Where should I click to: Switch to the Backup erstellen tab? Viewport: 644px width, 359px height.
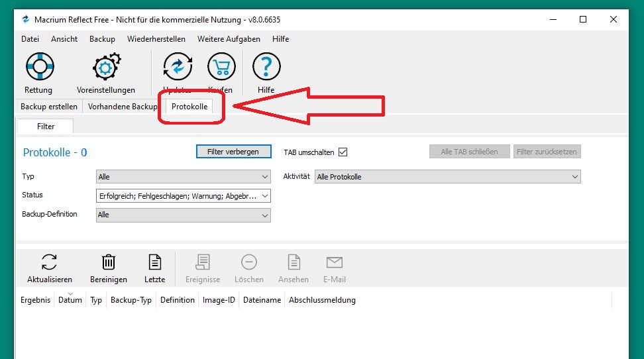49,107
